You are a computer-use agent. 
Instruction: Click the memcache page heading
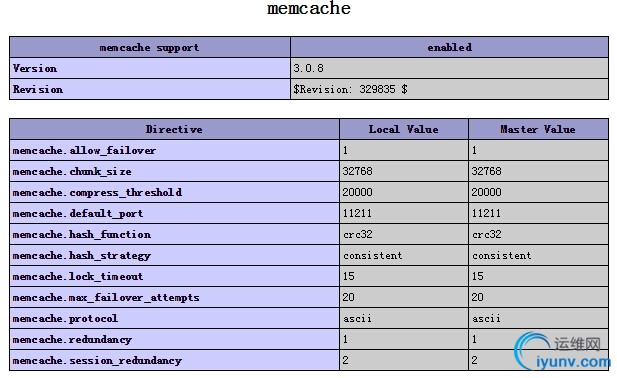(x=309, y=9)
